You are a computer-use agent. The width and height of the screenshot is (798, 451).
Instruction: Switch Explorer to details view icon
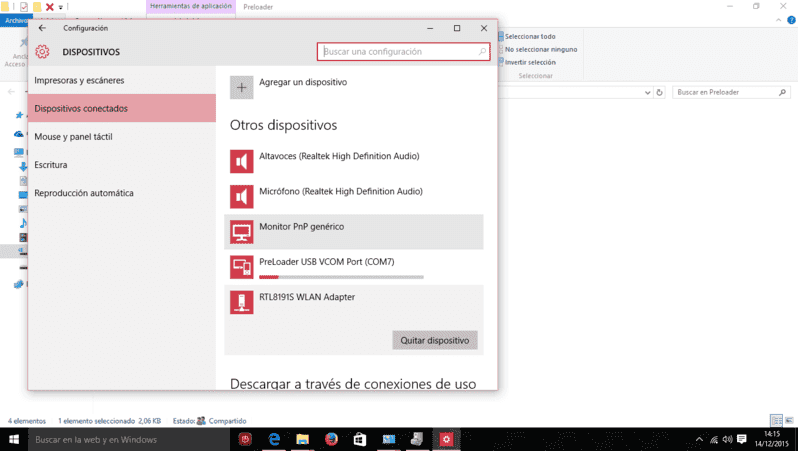777,420
